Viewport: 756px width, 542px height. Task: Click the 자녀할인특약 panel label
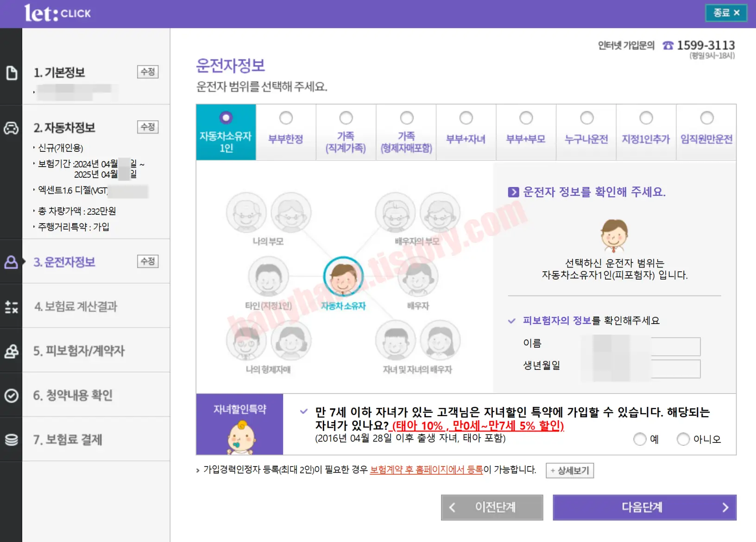(240, 409)
